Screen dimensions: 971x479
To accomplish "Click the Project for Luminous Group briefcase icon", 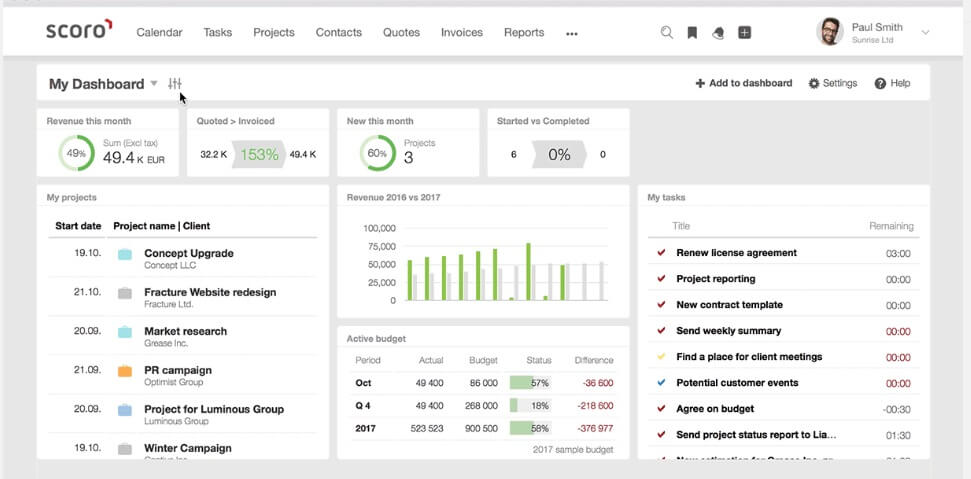I will pyautogui.click(x=124, y=410).
